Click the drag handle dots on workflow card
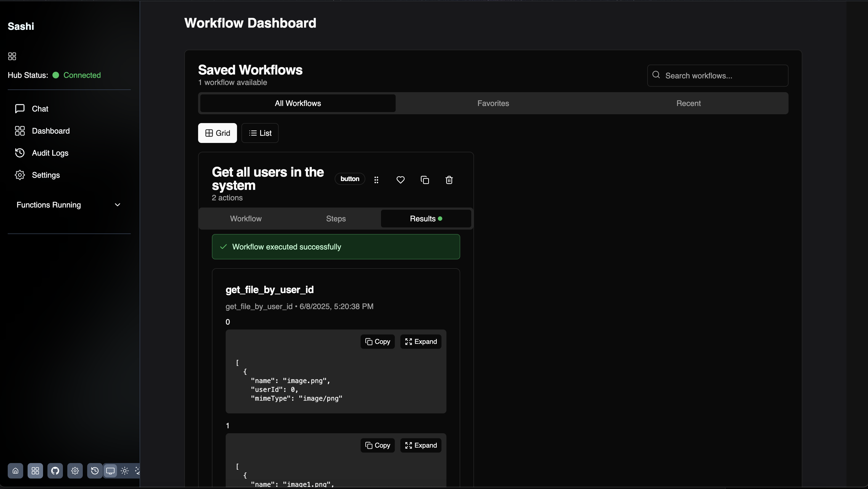The height and width of the screenshot is (489, 868). click(x=376, y=180)
